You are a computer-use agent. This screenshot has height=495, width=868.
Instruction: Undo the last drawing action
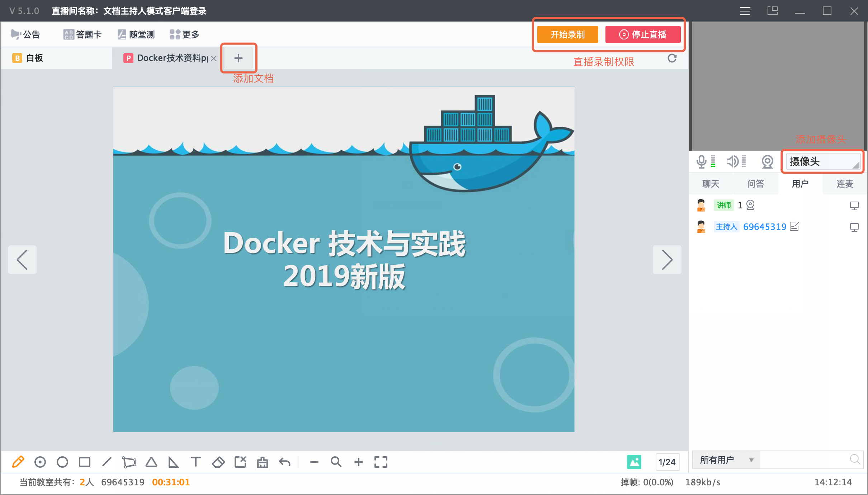pyautogui.click(x=285, y=462)
